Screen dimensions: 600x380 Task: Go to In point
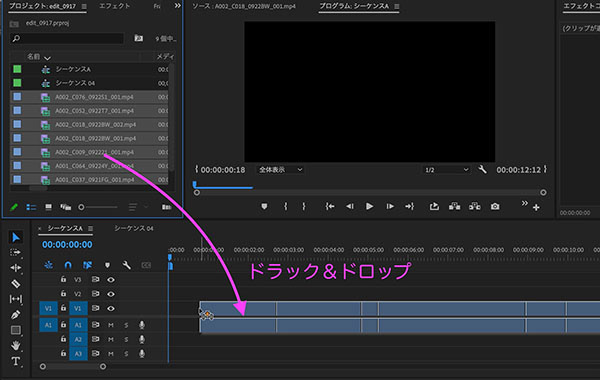click(330, 207)
